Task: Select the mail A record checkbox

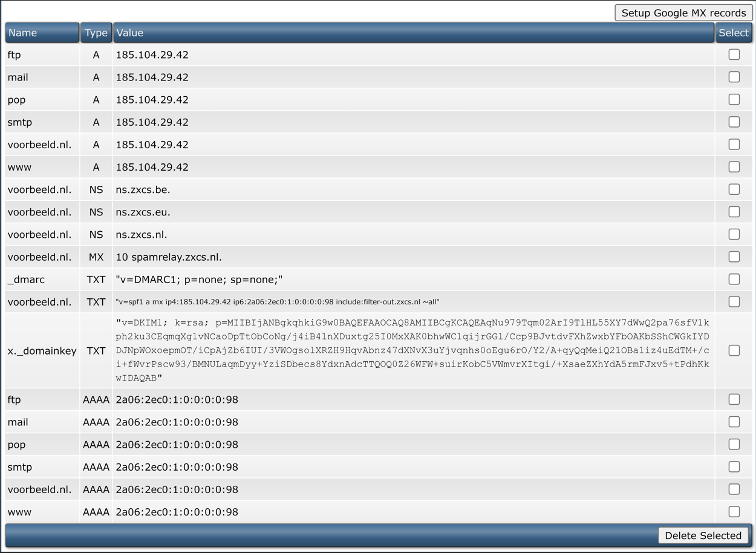Action: (734, 77)
